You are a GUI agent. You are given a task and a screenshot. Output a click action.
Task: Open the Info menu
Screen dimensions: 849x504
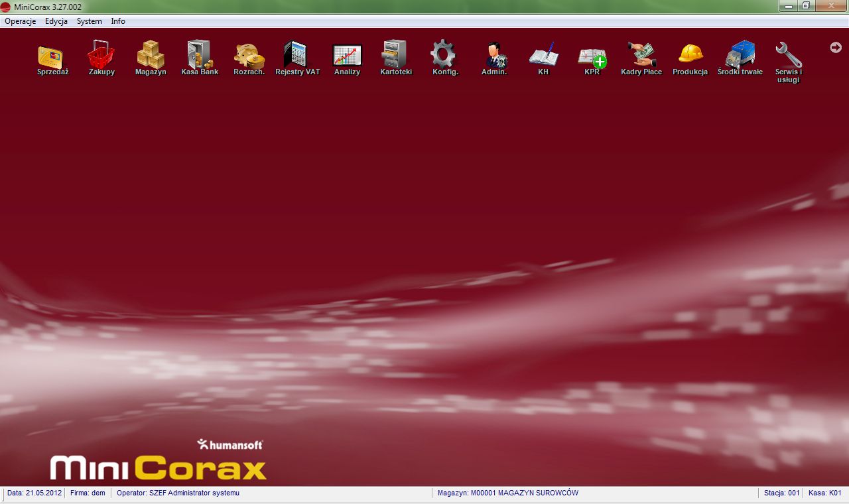[118, 21]
